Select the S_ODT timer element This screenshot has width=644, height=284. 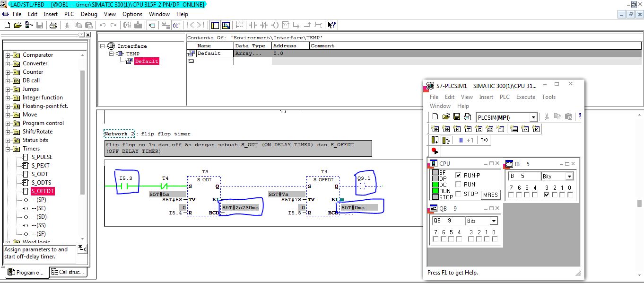point(40,174)
